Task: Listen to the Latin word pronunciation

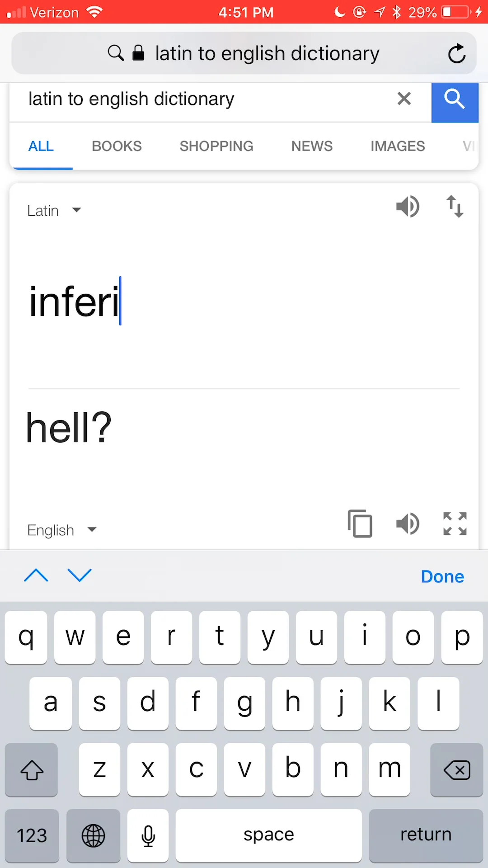Action: (x=408, y=207)
